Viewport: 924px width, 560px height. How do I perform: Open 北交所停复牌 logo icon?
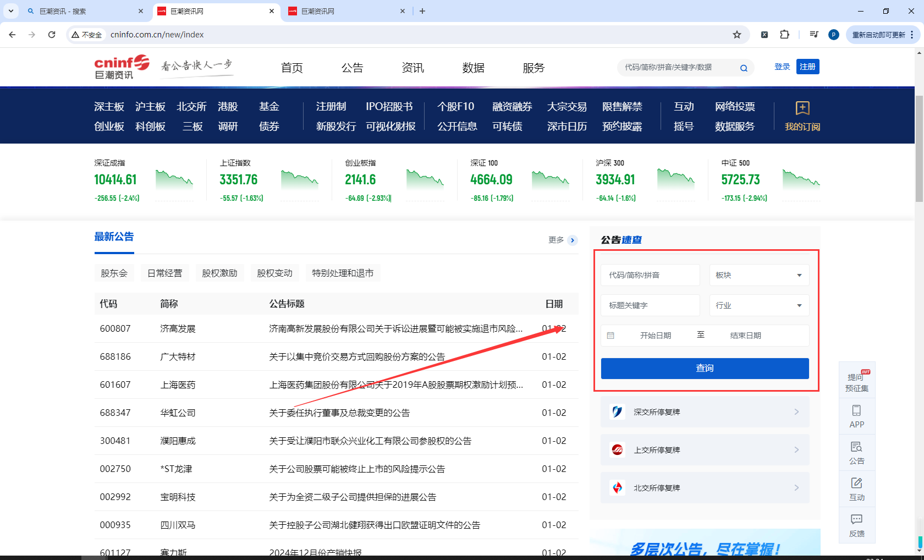pyautogui.click(x=618, y=488)
